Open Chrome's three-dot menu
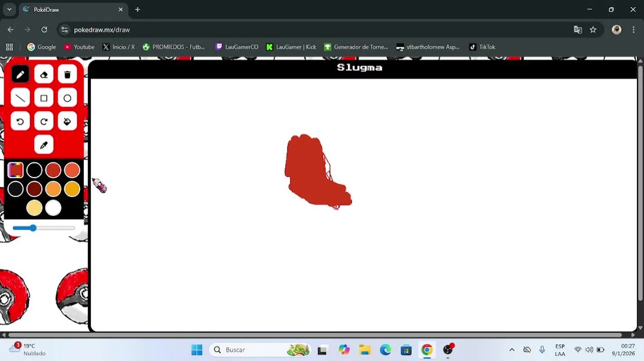 pos(634,30)
